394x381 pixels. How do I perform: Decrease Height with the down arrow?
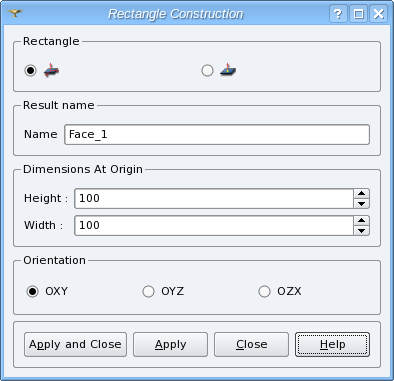(362, 203)
